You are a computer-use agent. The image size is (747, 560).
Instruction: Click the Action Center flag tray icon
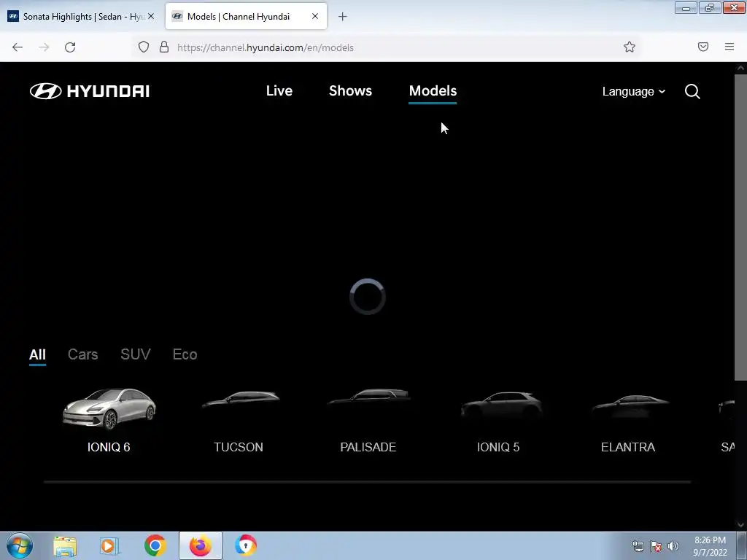[x=656, y=546]
